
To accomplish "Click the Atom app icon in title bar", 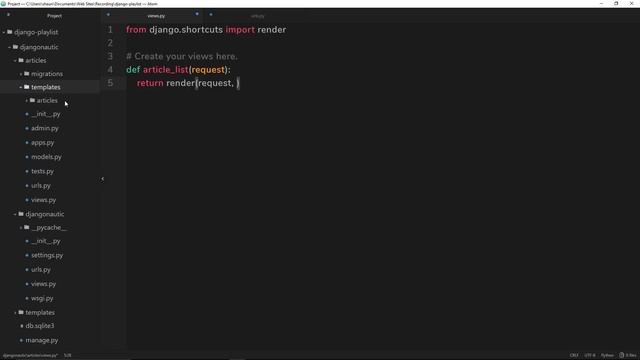I will tap(3, 4).
